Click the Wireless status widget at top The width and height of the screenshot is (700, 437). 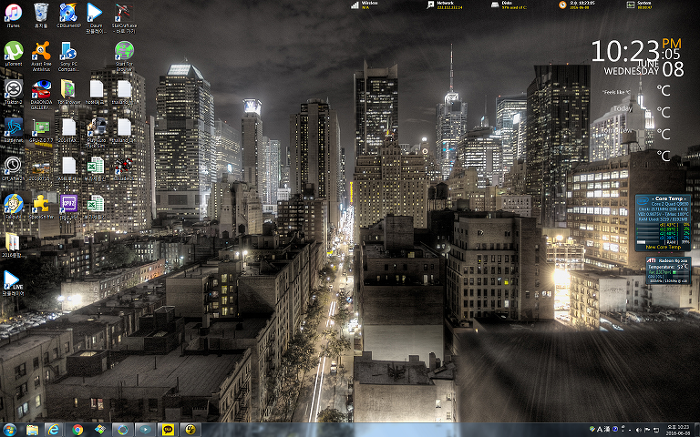[364, 5]
